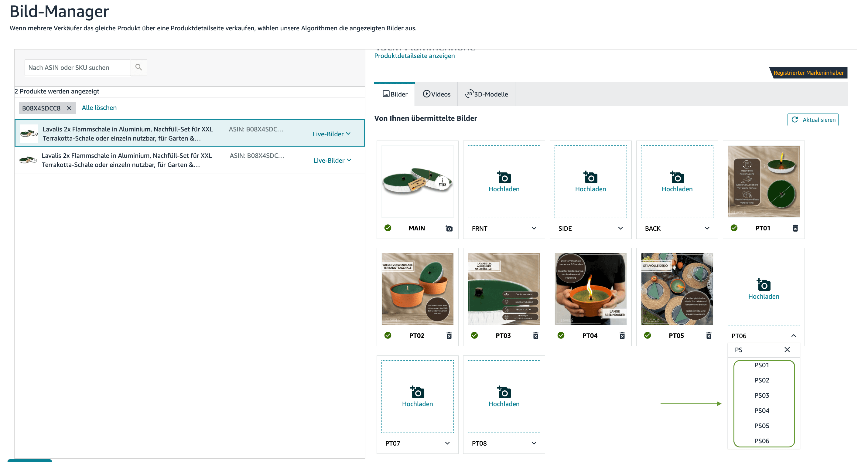Select the Bilder tab
This screenshot has width=868, height=462.
395,94
